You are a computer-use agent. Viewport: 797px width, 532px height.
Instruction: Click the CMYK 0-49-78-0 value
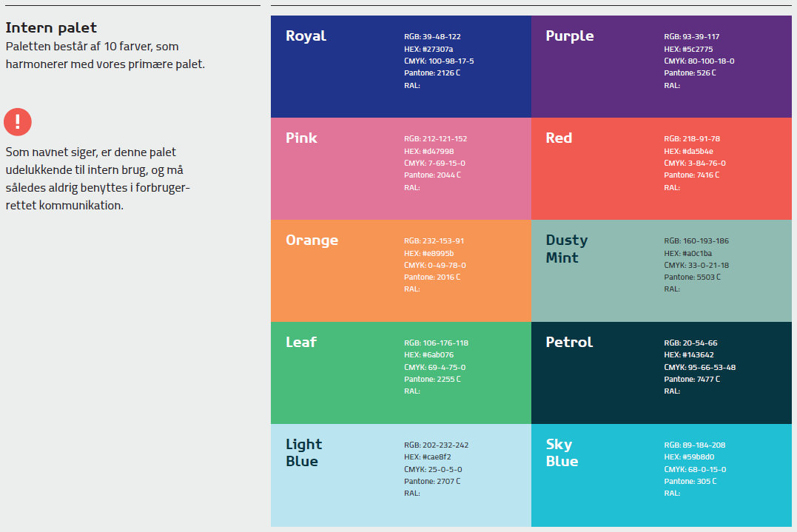pyautogui.click(x=435, y=265)
